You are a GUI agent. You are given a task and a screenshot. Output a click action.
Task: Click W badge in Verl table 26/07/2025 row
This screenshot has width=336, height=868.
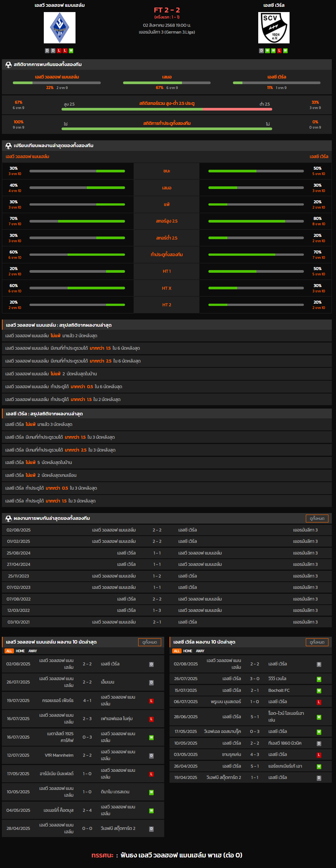coord(319,679)
